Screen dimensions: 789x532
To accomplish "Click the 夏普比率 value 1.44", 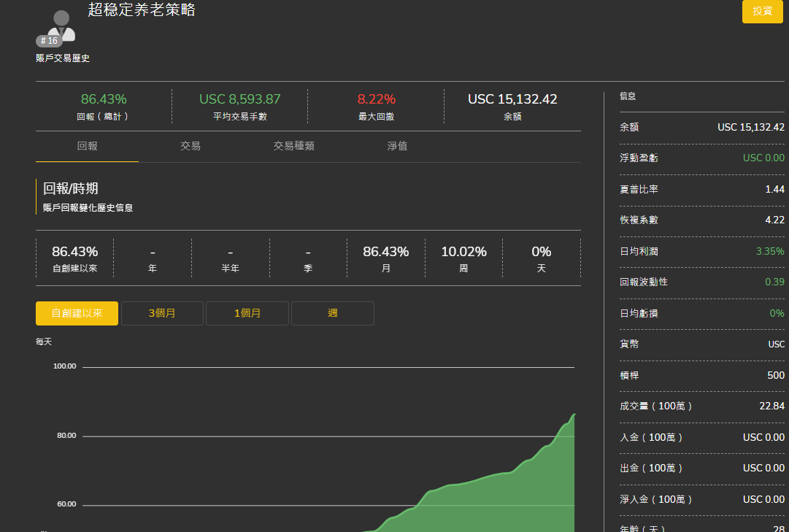I will 775,189.
